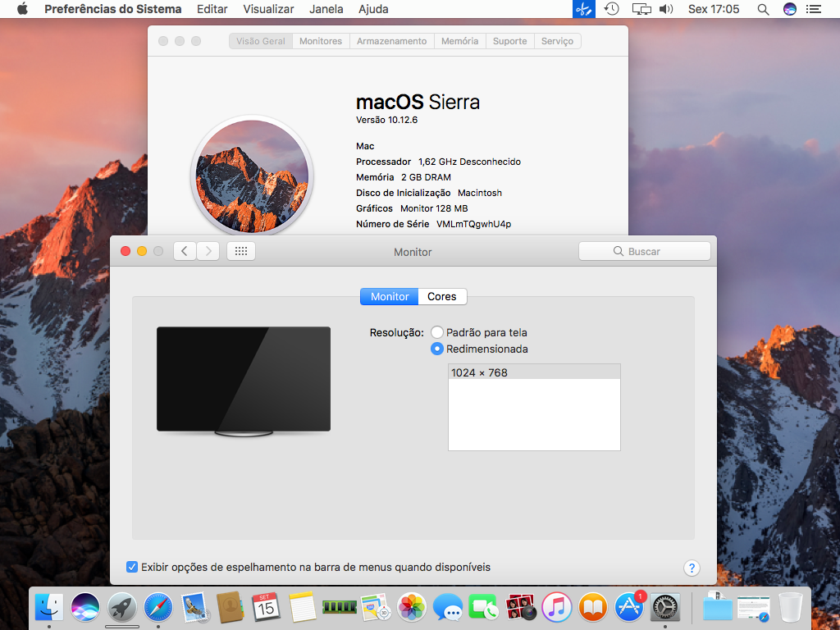Image resolution: width=840 pixels, height=630 pixels.
Task: Switch to Suporte tab in About window
Action: coord(510,41)
